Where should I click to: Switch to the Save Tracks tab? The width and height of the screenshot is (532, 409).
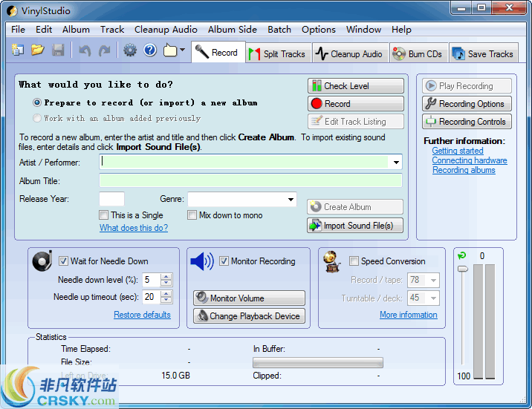point(484,54)
